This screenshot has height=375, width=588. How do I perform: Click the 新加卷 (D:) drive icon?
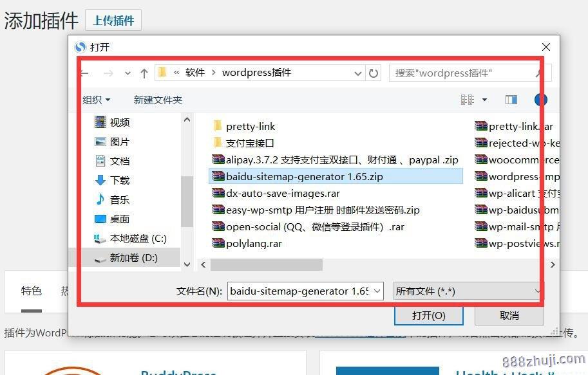[x=100, y=259]
